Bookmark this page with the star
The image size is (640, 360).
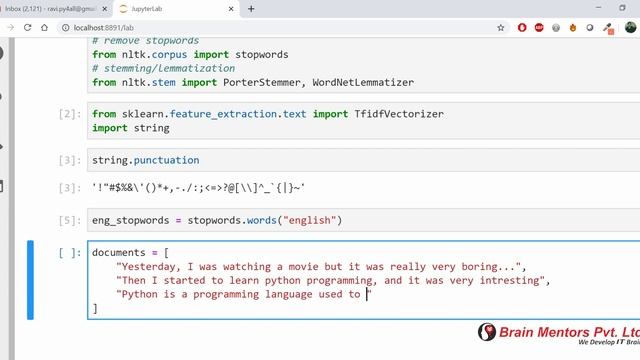[x=501, y=27]
